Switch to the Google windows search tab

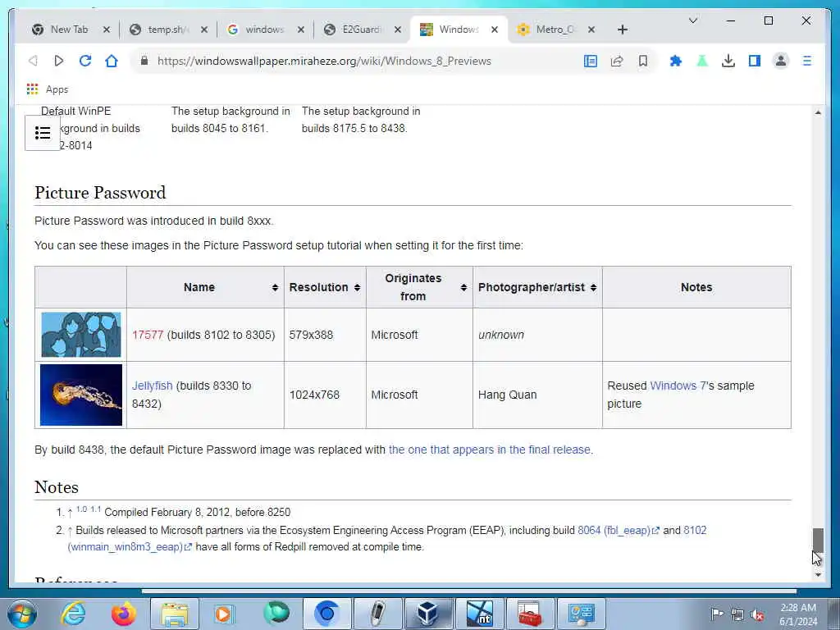tap(264, 30)
